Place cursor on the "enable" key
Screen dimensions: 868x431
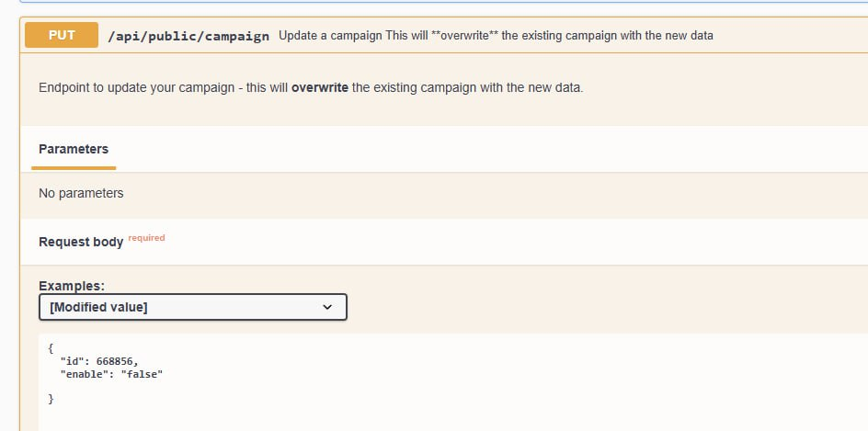pyautogui.click(x=85, y=375)
